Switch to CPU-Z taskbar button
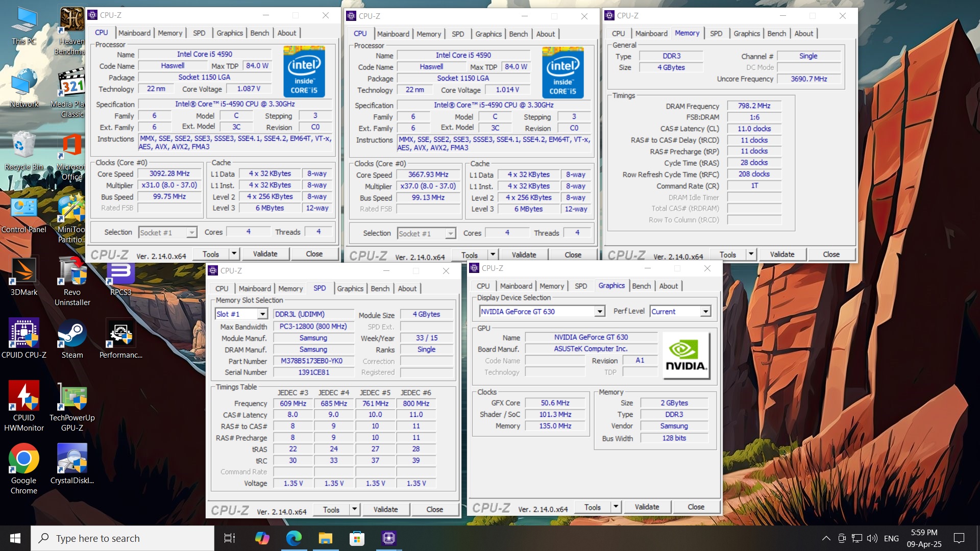The width and height of the screenshot is (980, 551). [x=389, y=538]
